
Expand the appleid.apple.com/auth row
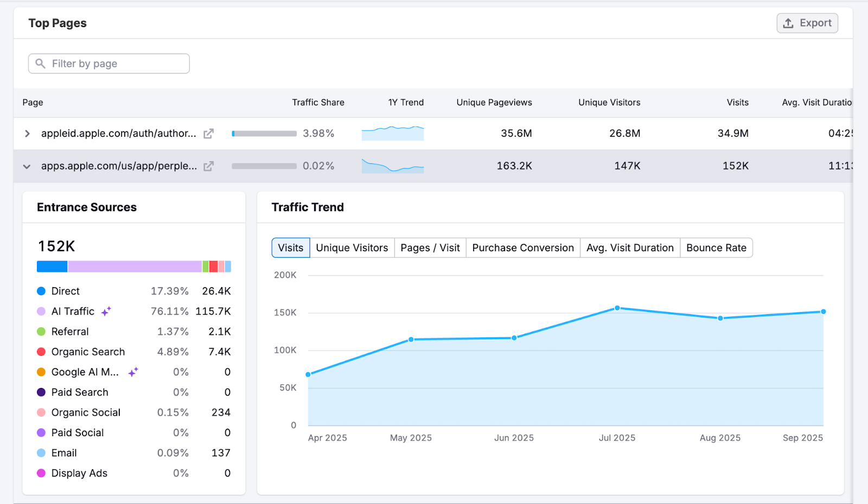click(27, 133)
